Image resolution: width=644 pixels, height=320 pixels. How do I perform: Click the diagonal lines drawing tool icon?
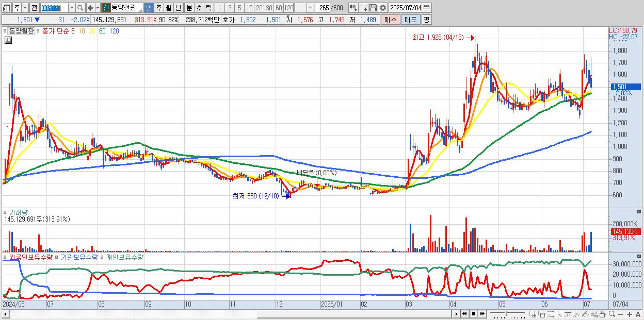tap(585, 314)
